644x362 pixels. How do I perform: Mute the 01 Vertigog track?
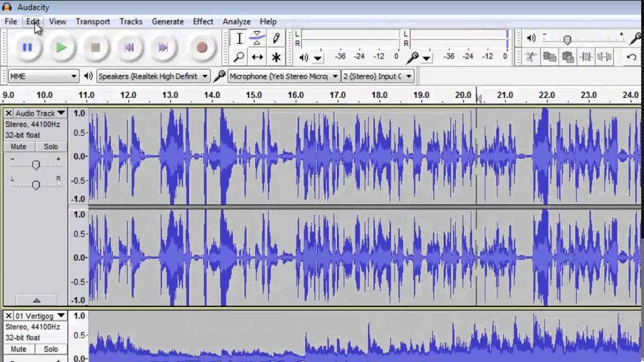tap(19, 349)
